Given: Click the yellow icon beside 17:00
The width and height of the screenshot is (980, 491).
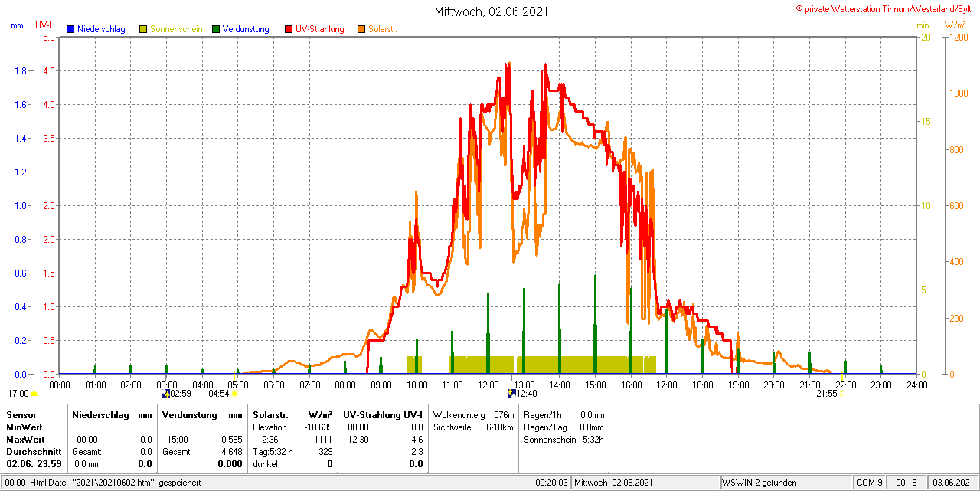Looking at the screenshot, I should [34, 394].
